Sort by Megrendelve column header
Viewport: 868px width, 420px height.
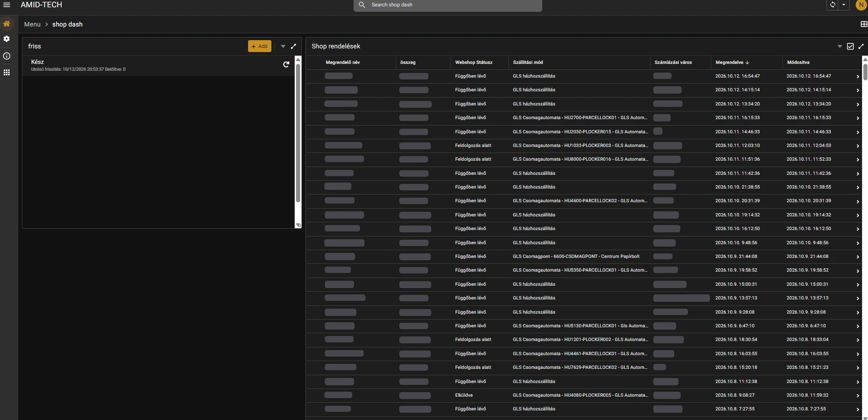pyautogui.click(x=732, y=62)
